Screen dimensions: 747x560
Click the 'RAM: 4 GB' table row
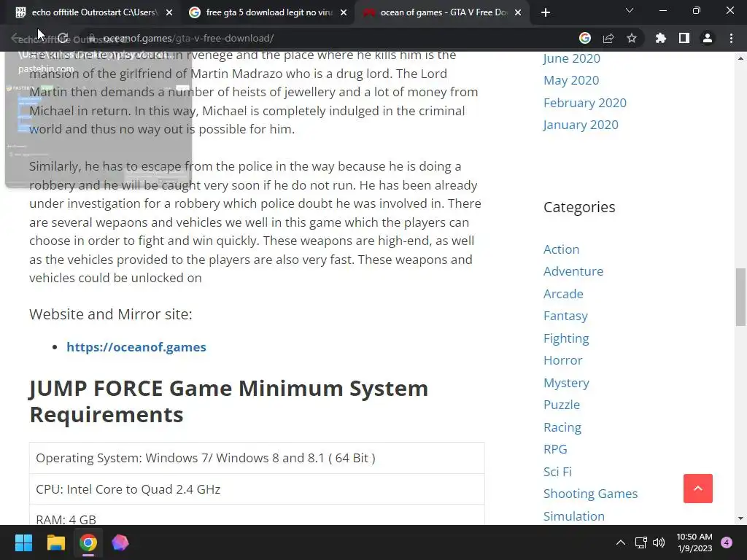257,516
